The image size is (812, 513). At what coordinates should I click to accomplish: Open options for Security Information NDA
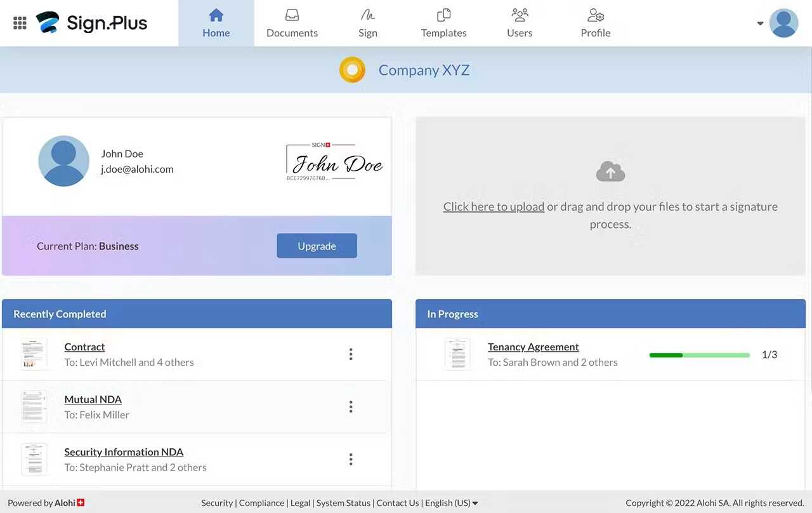pos(351,460)
